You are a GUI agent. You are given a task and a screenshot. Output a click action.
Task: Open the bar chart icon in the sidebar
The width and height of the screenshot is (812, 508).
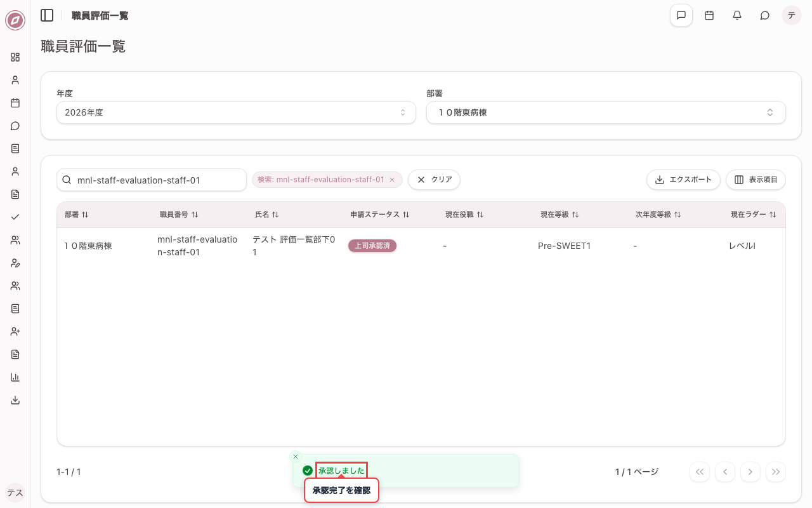coord(15,377)
